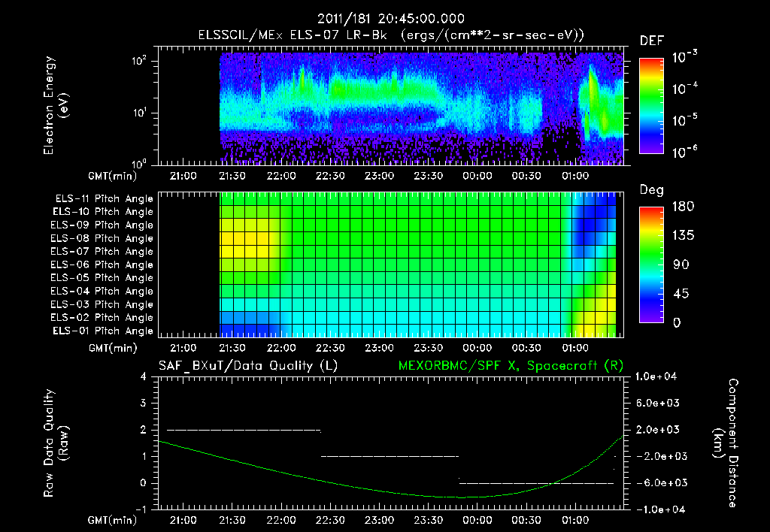770x532 pixels.
Task: Click the 'ELS-08 Pitch Angle' row label
Action: click(x=102, y=238)
